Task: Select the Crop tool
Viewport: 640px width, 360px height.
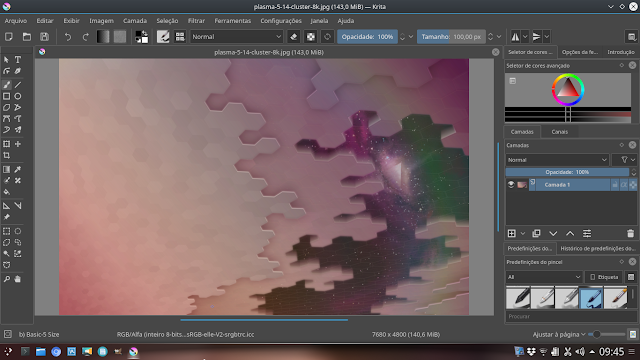Action: [7, 156]
